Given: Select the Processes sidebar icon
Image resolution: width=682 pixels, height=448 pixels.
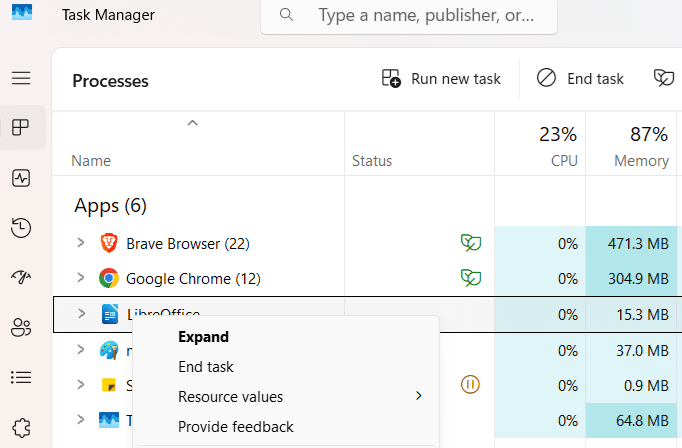Looking at the screenshot, I should (x=21, y=127).
